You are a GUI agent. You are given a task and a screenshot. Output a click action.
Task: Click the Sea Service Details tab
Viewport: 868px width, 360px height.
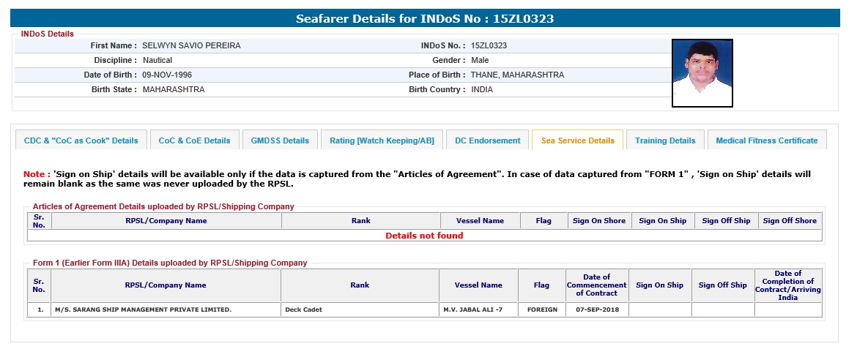[x=577, y=140]
